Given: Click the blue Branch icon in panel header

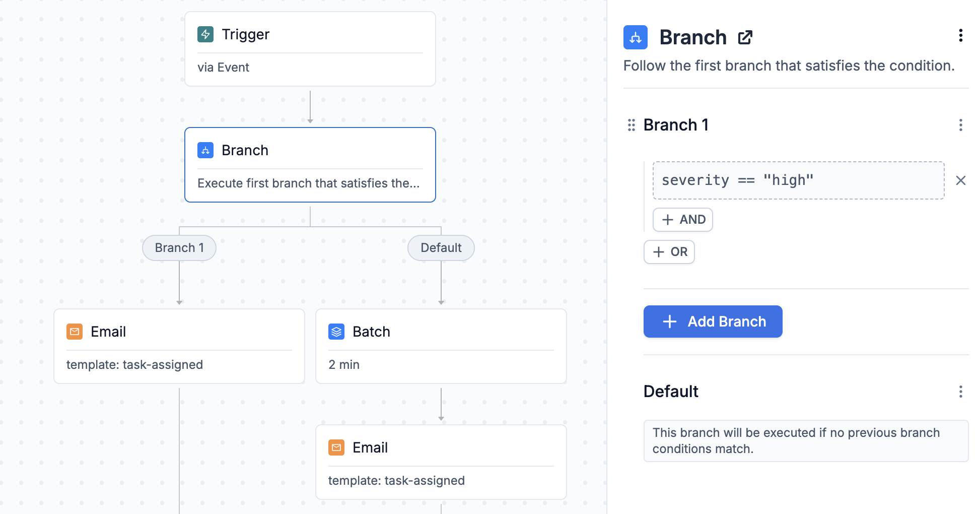Looking at the screenshot, I should point(636,37).
